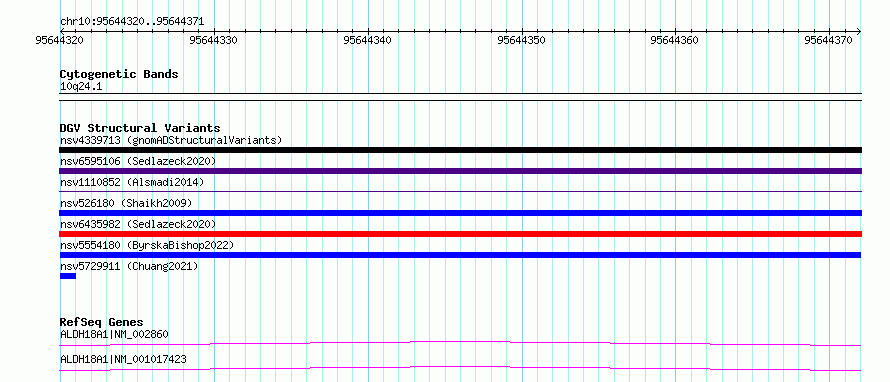The width and height of the screenshot is (890, 382).
Task: Click ruler coordinate 95644350
Action: point(522,40)
